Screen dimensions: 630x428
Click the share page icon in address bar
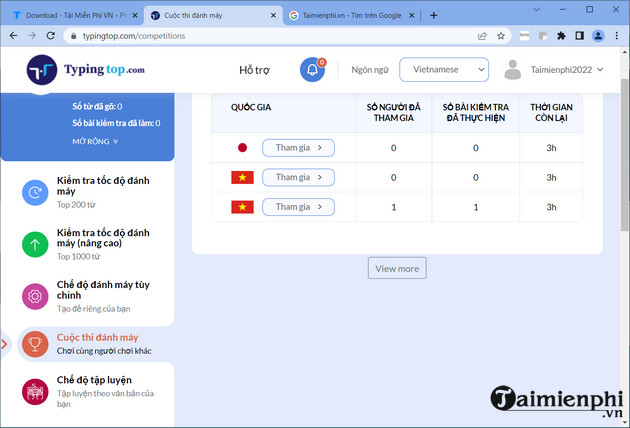click(x=482, y=36)
